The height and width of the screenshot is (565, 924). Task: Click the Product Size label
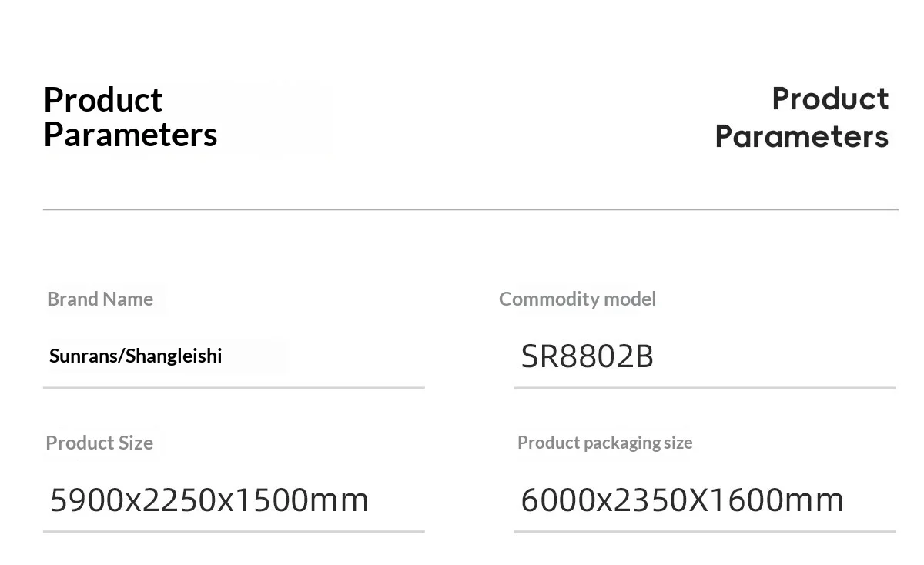tap(99, 443)
